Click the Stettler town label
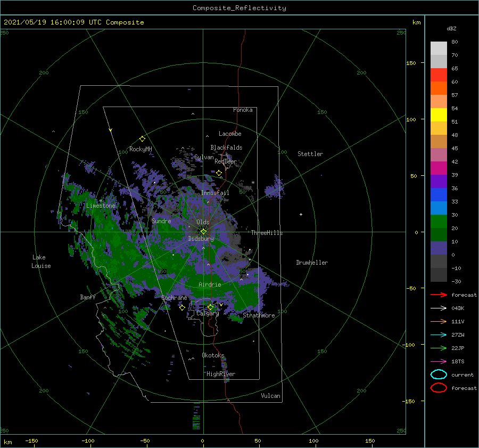 310,154
